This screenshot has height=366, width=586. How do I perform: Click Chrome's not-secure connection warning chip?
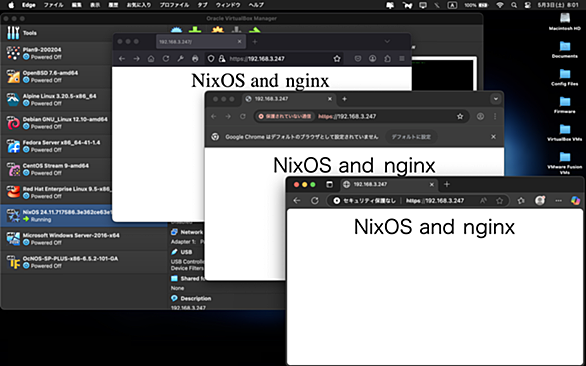pos(285,116)
